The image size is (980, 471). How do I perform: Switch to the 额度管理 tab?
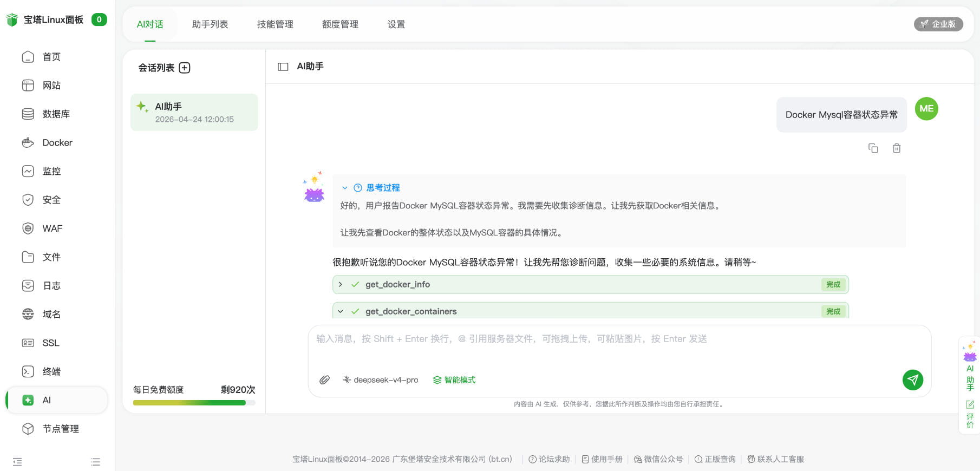[340, 24]
